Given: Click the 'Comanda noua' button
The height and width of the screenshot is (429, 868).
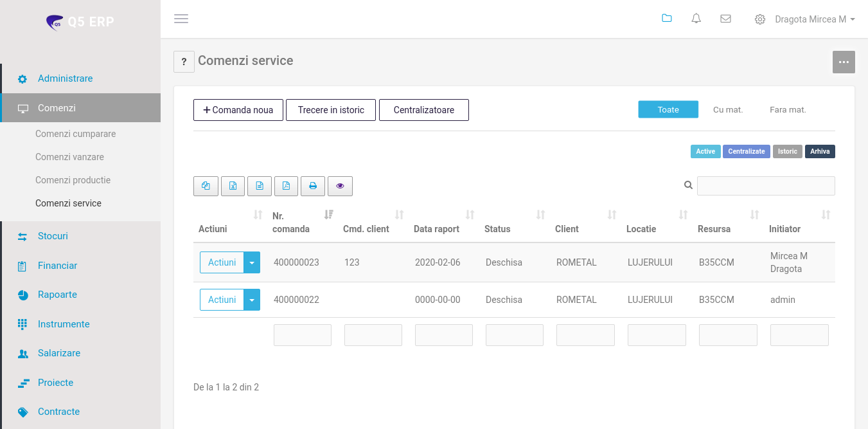Looking at the screenshot, I should [x=238, y=110].
